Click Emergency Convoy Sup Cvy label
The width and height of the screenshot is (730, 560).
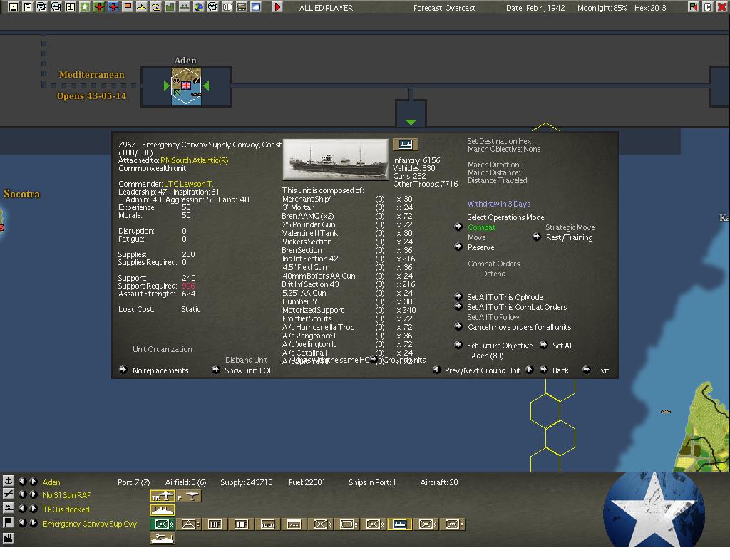tap(90, 524)
